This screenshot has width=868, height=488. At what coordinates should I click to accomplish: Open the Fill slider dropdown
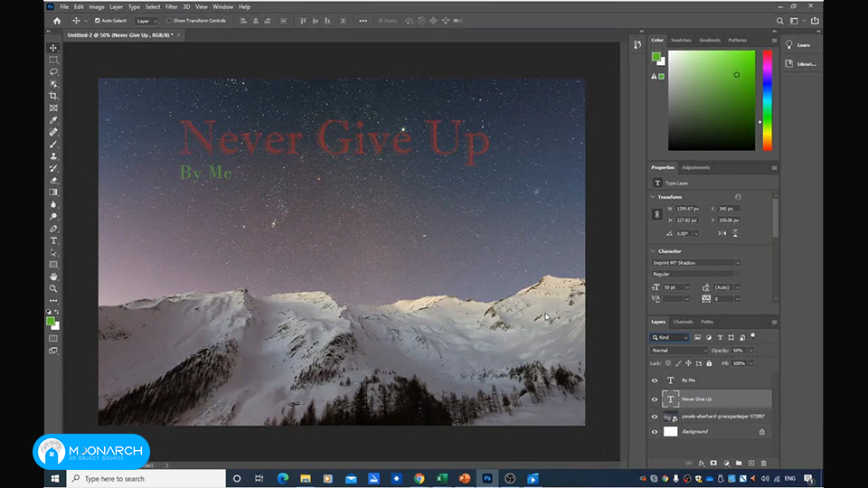coord(751,363)
